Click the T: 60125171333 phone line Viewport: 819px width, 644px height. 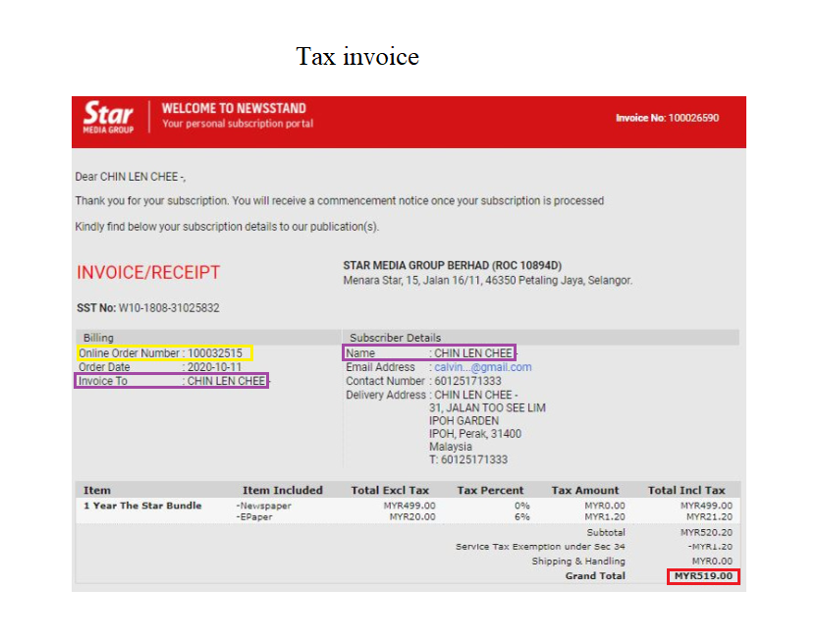(x=468, y=459)
